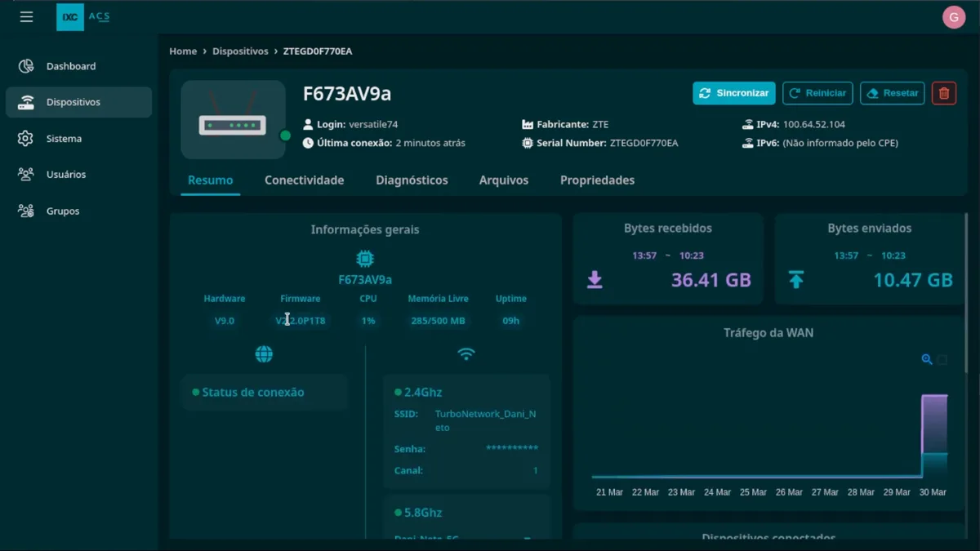Open Dispositivos in the sidebar
The height and width of the screenshot is (551, 980).
78,102
